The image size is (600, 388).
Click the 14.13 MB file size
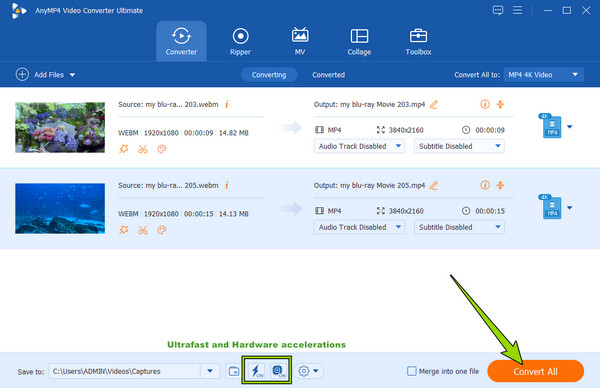click(x=233, y=214)
